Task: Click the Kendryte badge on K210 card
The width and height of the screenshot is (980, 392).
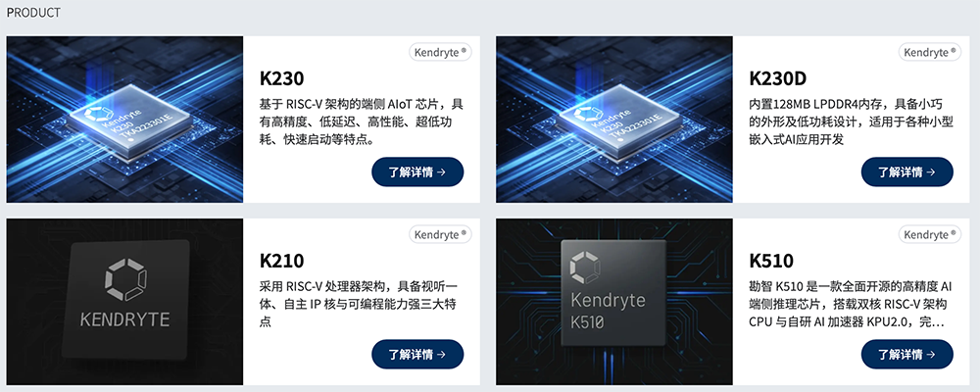Action: [441, 235]
